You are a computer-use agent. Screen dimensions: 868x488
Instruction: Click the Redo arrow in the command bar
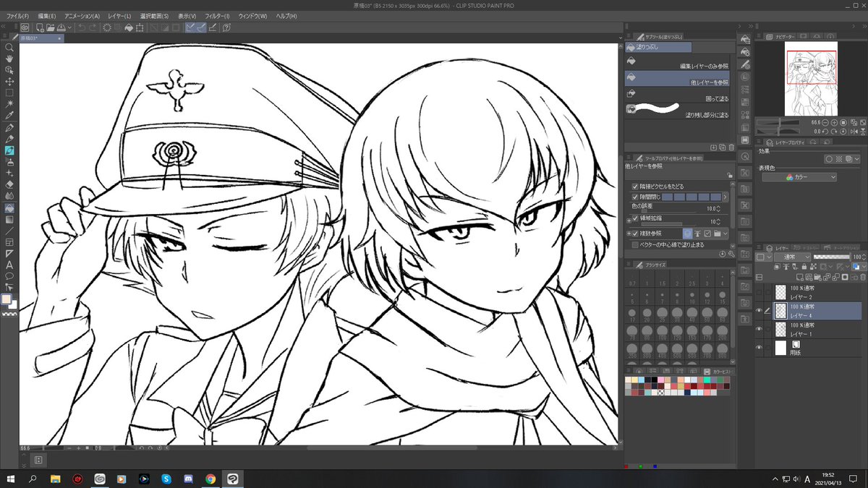tap(93, 27)
